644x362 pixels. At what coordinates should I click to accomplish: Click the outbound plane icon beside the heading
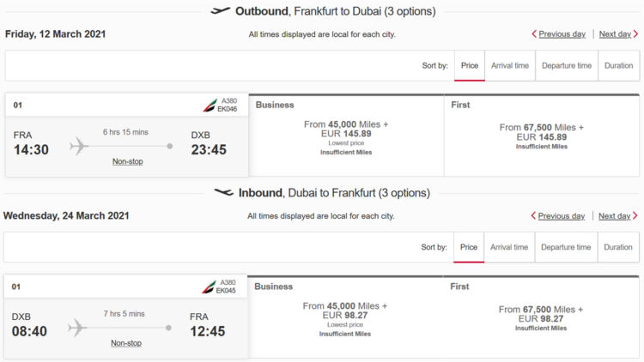[x=221, y=11]
